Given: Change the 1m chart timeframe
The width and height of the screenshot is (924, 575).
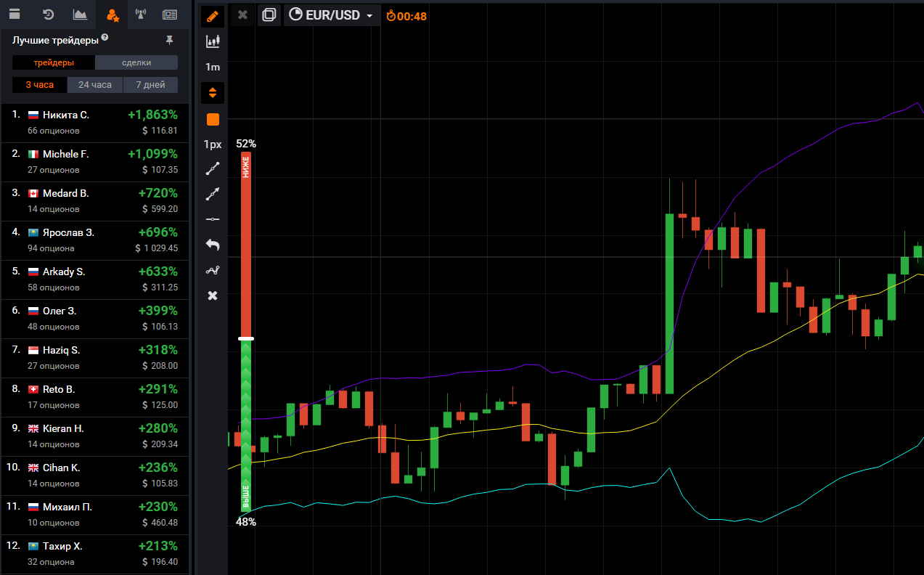Looking at the screenshot, I should 213,67.
